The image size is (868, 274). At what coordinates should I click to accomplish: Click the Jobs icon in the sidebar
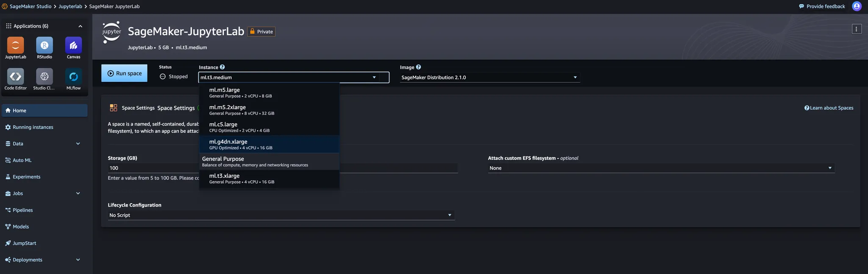click(x=8, y=193)
